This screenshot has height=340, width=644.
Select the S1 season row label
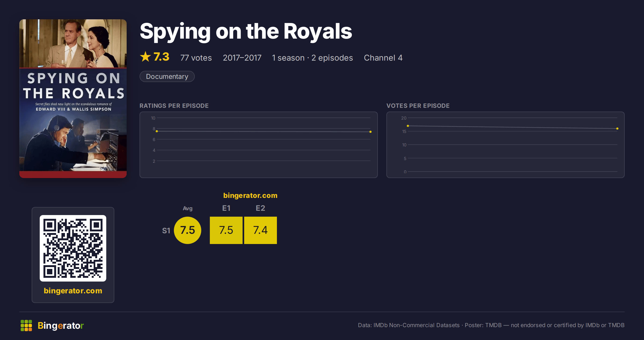166,231
